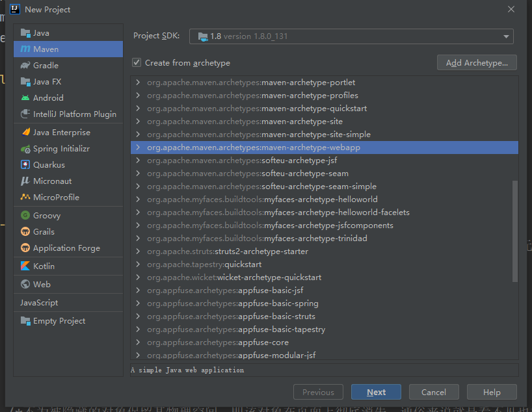Select myfaces-archetype-trinidad row
Screen dimensions: 532x412
(325, 238)
